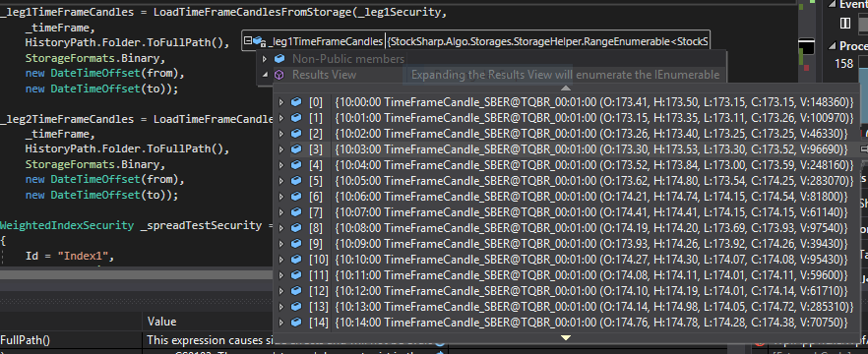Click the _leg1TimeFrameCandles name in datatip
Image resolution: width=868 pixels, height=354 pixels.
pos(325,41)
